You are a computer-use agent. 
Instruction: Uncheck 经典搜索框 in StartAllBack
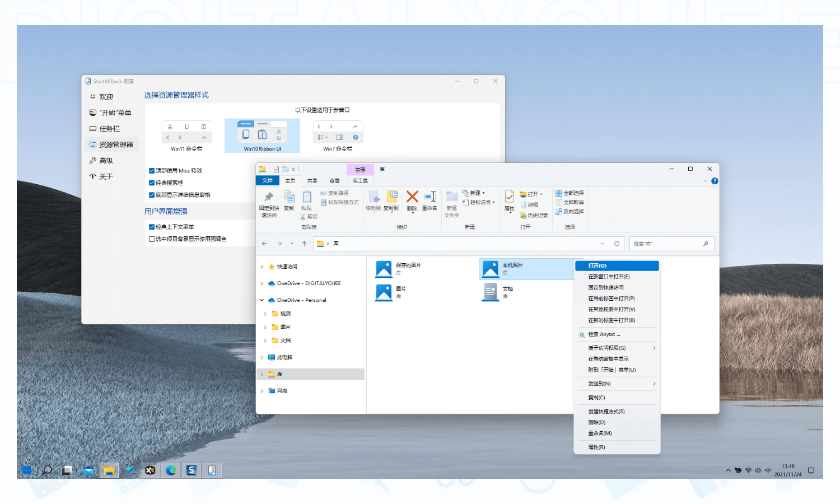(152, 183)
